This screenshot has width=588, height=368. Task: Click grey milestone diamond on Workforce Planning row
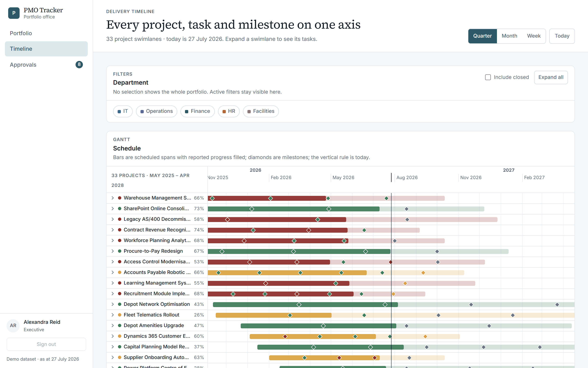pyautogui.click(x=395, y=241)
